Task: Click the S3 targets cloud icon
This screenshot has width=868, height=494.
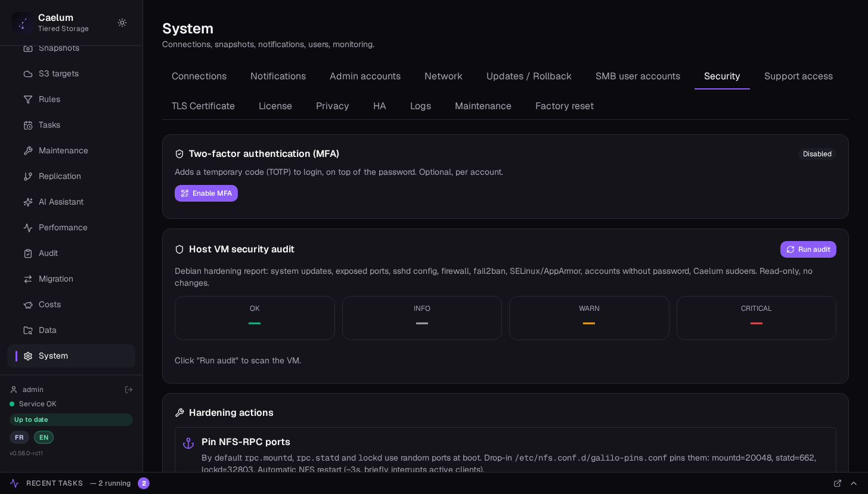Action: [x=28, y=74]
